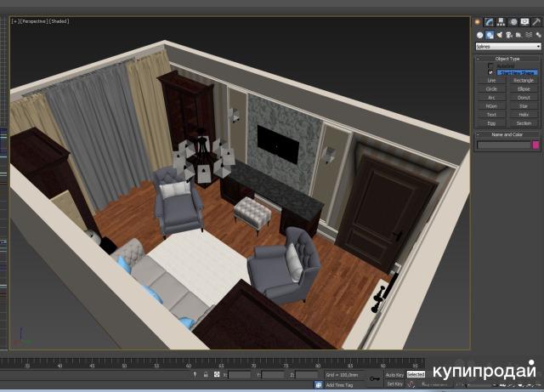544x392 pixels.
Task: Select the Shapes category icon
Action: pos(490,35)
